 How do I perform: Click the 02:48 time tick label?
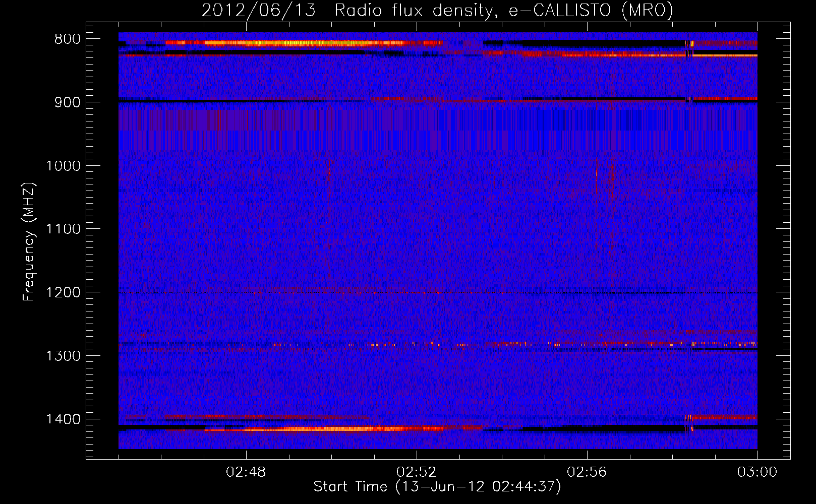tap(246, 472)
